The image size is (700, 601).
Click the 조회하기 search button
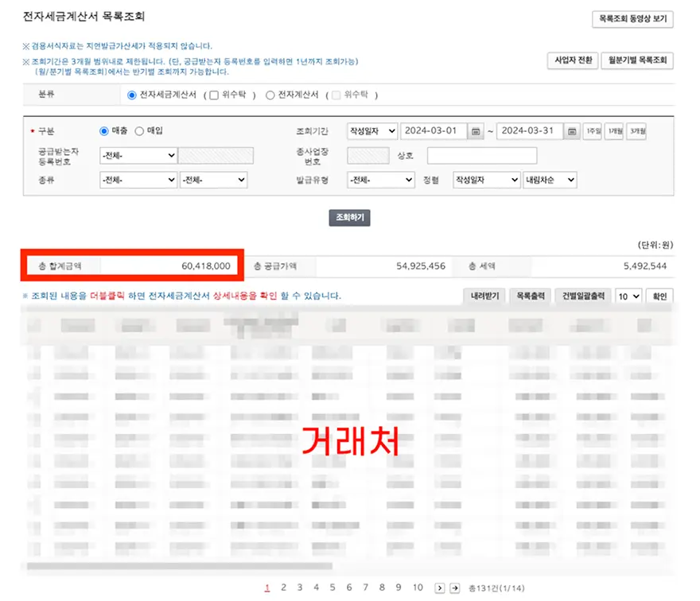coord(349,218)
